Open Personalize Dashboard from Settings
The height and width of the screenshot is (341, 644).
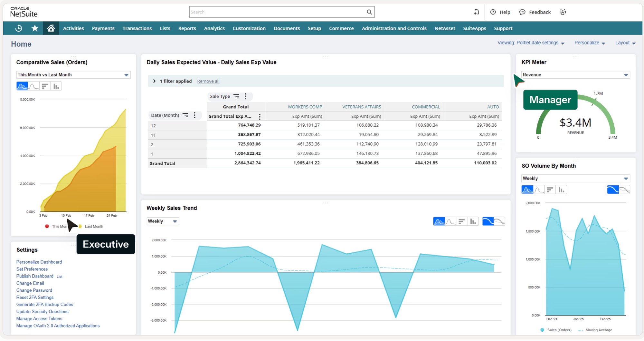coord(39,262)
